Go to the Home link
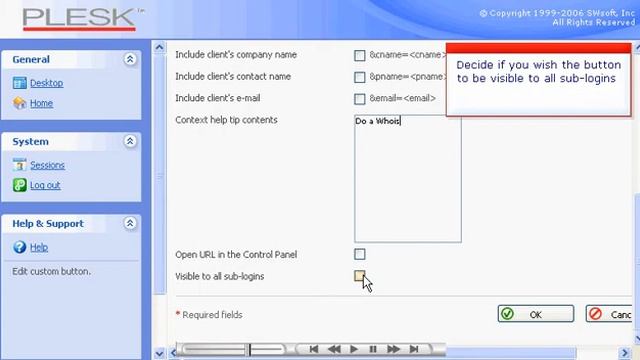The width and height of the screenshot is (640, 360). click(41, 103)
